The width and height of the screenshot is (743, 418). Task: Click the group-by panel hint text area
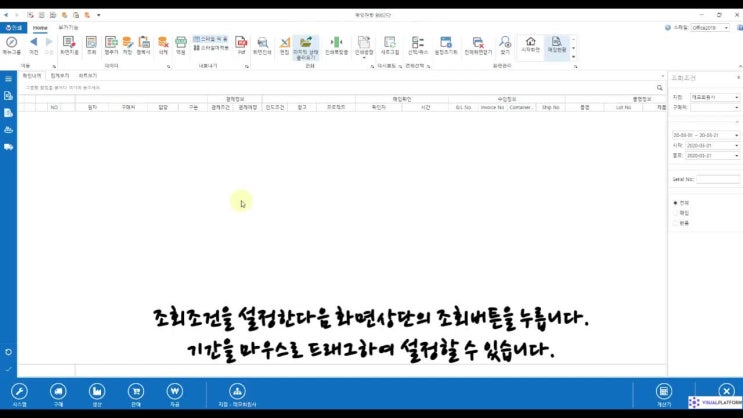click(63, 88)
